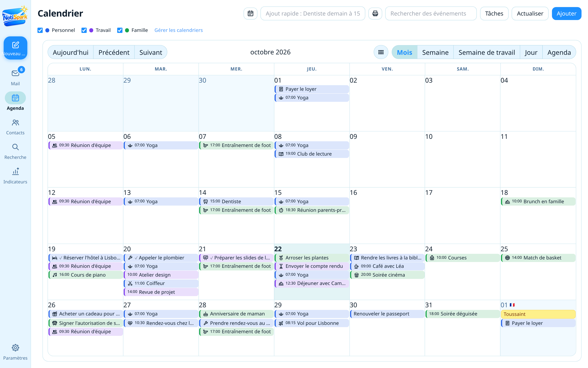
Task: Click the Personnel blue color dot
Action: [x=47, y=30]
